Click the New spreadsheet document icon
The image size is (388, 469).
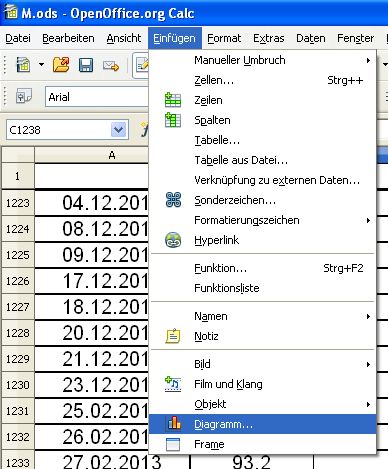click(23, 65)
